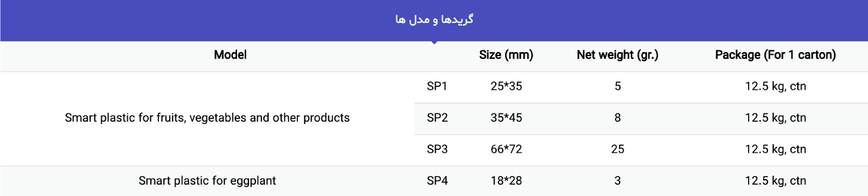Image resolution: width=868 pixels, height=196 pixels.
Task: Click the Smart plastic for eggplant cell
Action: [x=207, y=180]
